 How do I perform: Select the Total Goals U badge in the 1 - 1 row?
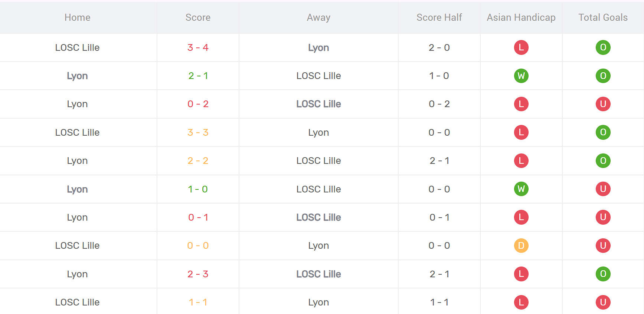coord(603,302)
